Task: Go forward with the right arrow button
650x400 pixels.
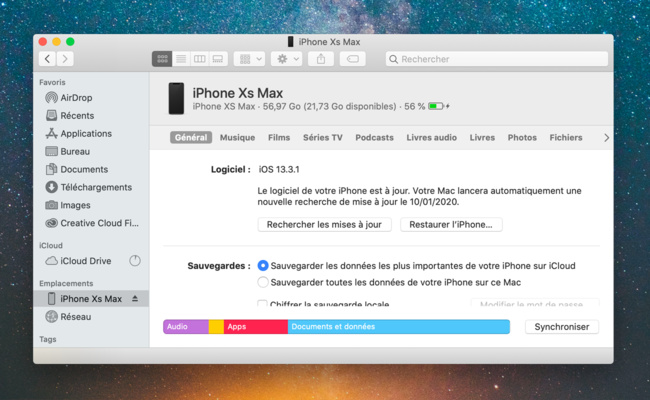Action: pyautogui.click(x=65, y=59)
